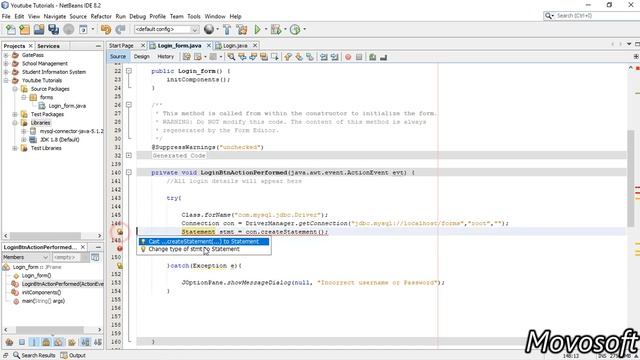Expand the Student Information System project
This screenshot has height=360, width=640.
[6, 72]
